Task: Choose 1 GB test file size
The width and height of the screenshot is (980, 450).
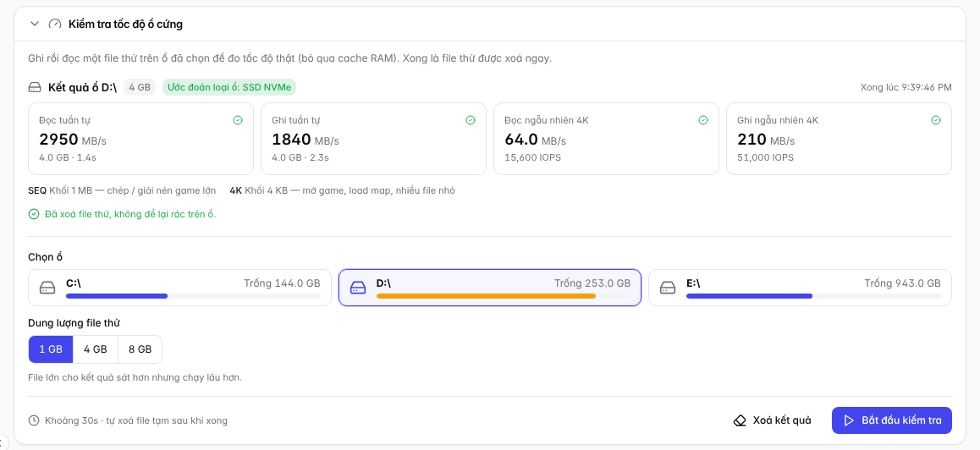Action: point(51,349)
